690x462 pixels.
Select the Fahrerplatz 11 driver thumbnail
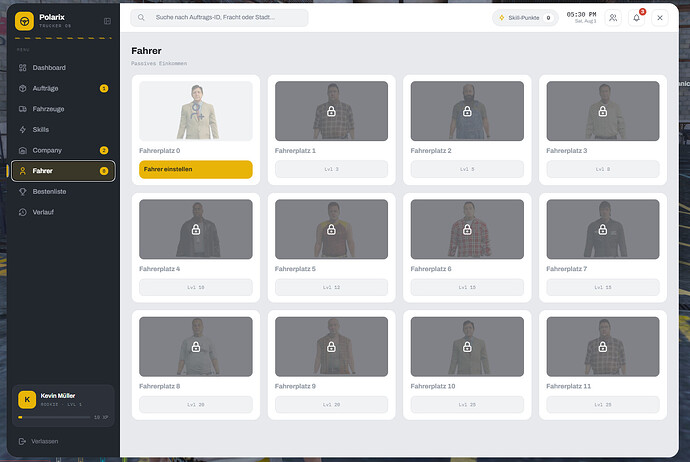(x=603, y=347)
